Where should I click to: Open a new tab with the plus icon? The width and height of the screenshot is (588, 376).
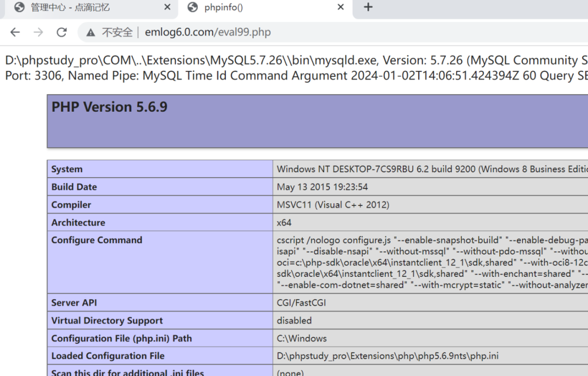pyautogui.click(x=369, y=8)
